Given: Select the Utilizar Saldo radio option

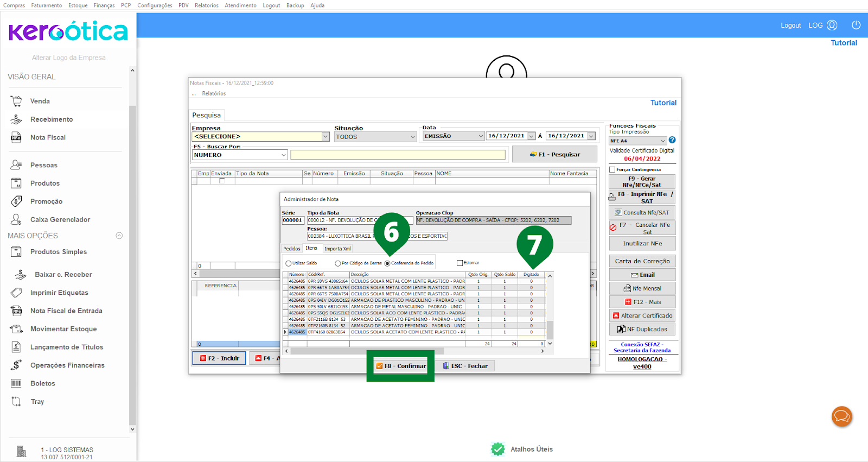Looking at the screenshot, I should tap(289, 263).
